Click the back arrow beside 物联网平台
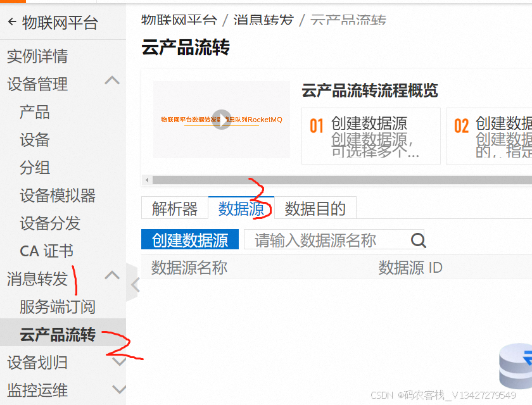Image resolution: width=532 pixels, height=405 pixels. tap(12, 22)
